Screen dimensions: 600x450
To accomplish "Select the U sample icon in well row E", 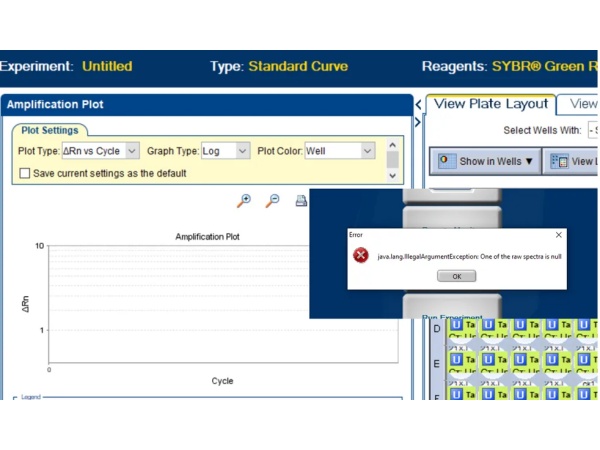I will click(x=456, y=358).
